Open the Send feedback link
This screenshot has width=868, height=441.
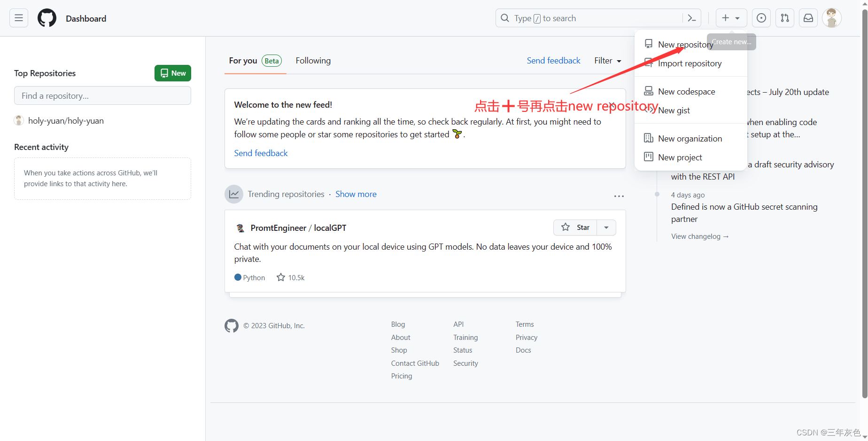click(553, 60)
